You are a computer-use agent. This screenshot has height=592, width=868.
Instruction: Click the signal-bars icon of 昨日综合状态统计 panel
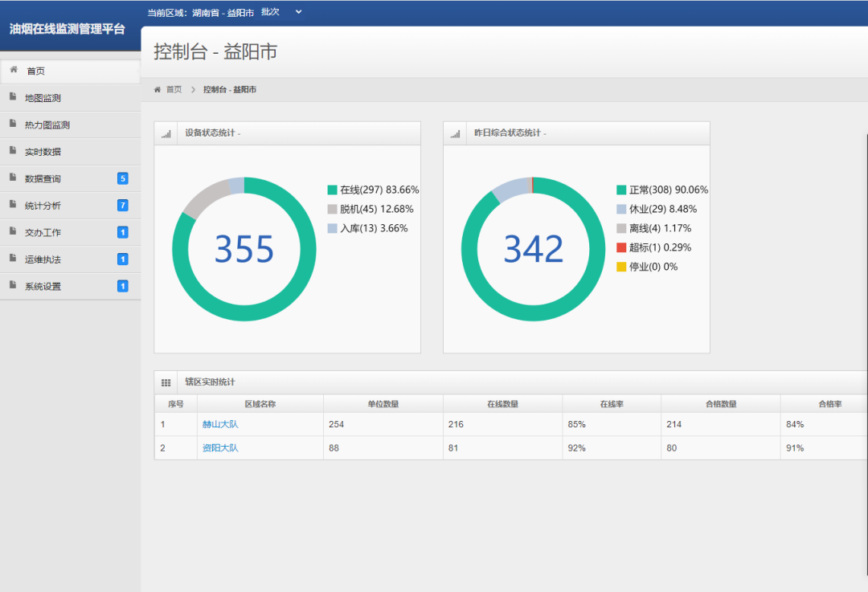coord(455,134)
